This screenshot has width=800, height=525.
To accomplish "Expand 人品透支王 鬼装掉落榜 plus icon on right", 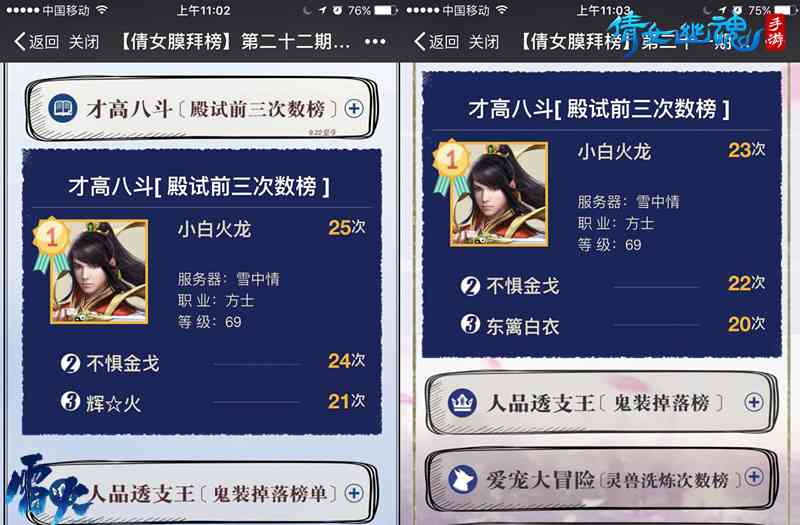I will coord(754,403).
